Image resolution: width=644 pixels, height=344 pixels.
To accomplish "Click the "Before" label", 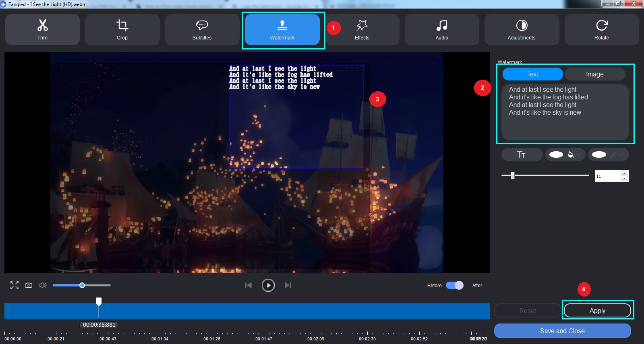I will [434, 285].
